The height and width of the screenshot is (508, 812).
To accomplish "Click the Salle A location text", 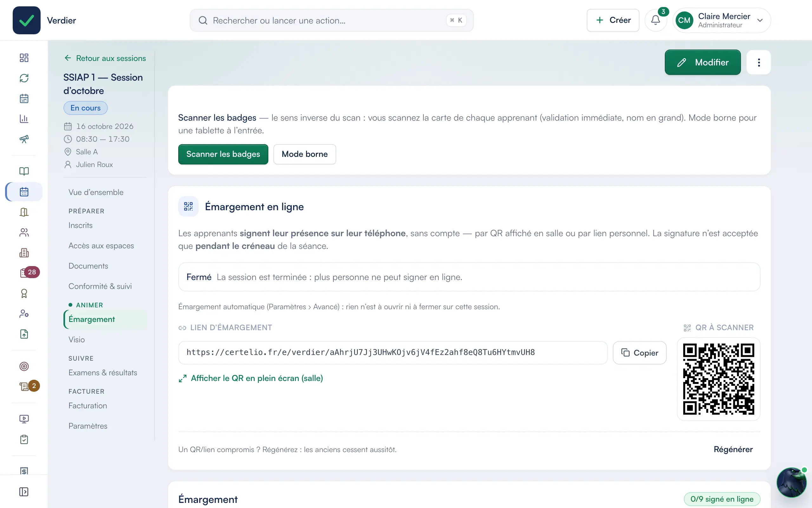I will click(87, 152).
